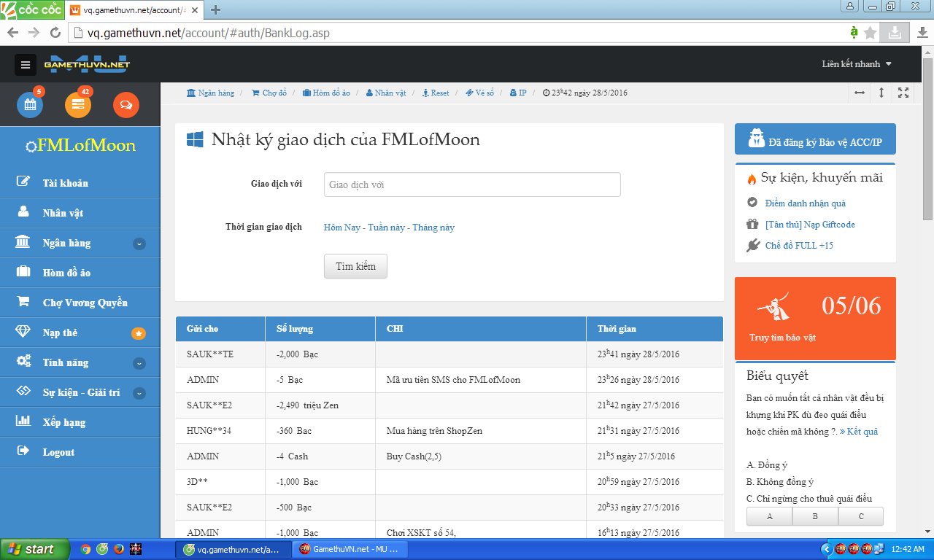Open the chat messages icon
Screen dimensions: 934x560
(x=126, y=105)
